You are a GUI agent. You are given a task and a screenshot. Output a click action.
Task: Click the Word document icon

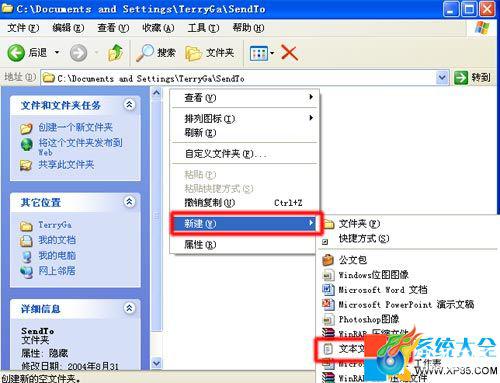[328, 289]
